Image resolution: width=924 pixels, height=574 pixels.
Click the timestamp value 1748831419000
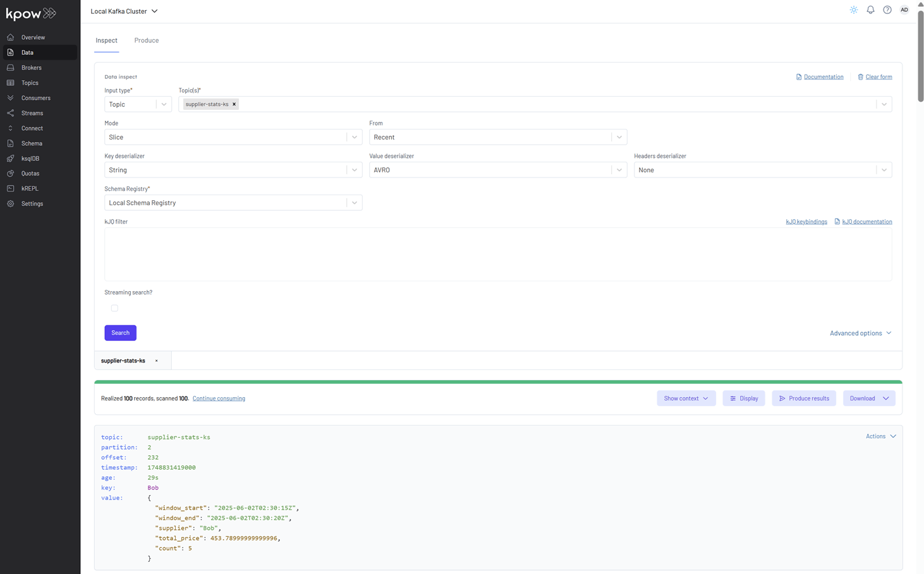[171, 468]
